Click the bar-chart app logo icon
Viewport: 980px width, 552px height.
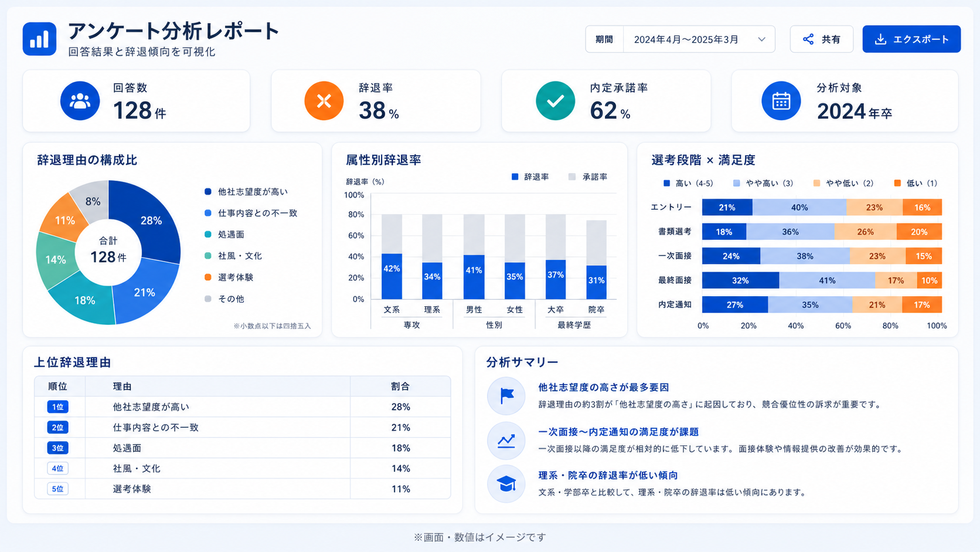coord(39,39)
